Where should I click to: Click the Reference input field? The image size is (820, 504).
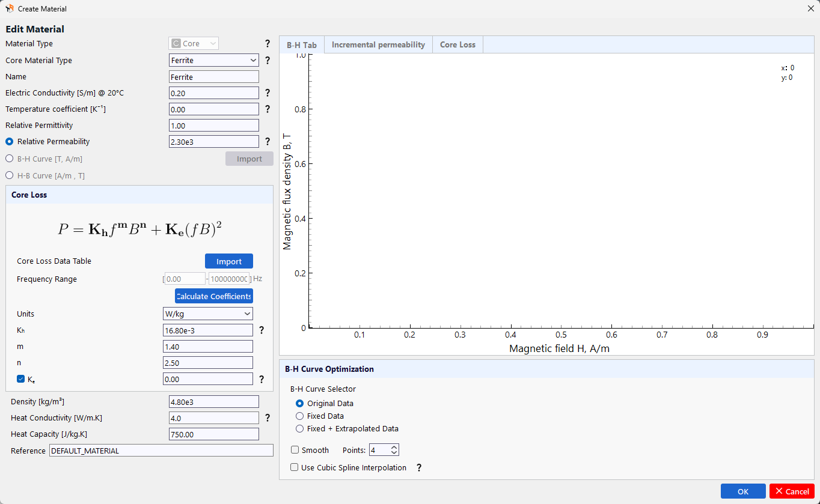[161, 451]
